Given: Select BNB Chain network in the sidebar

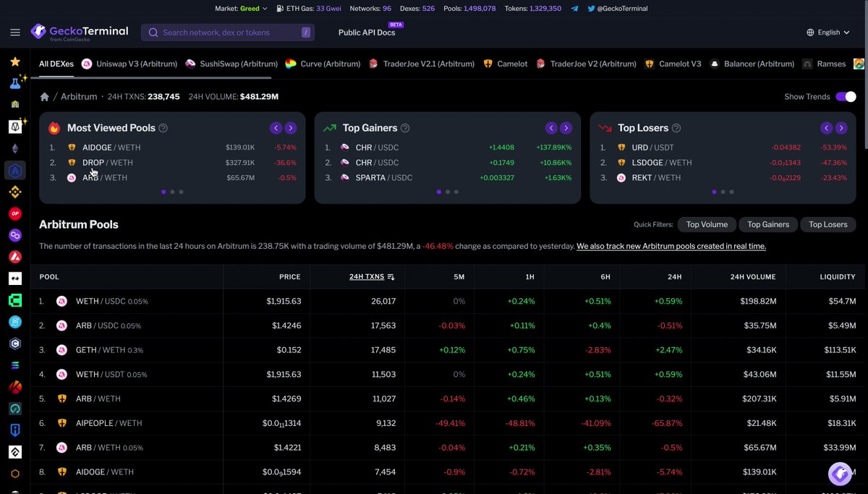Looking at the screenshot, I should tap(15, 192).
